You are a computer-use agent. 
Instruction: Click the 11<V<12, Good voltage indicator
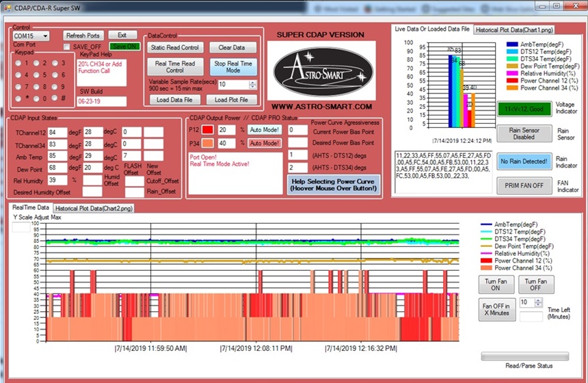(x=524, y=109)
